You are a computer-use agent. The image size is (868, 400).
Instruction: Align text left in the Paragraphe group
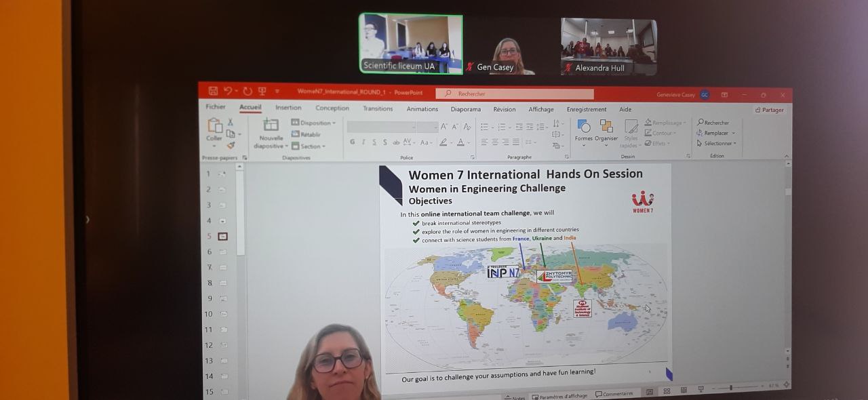click(484, 142)
